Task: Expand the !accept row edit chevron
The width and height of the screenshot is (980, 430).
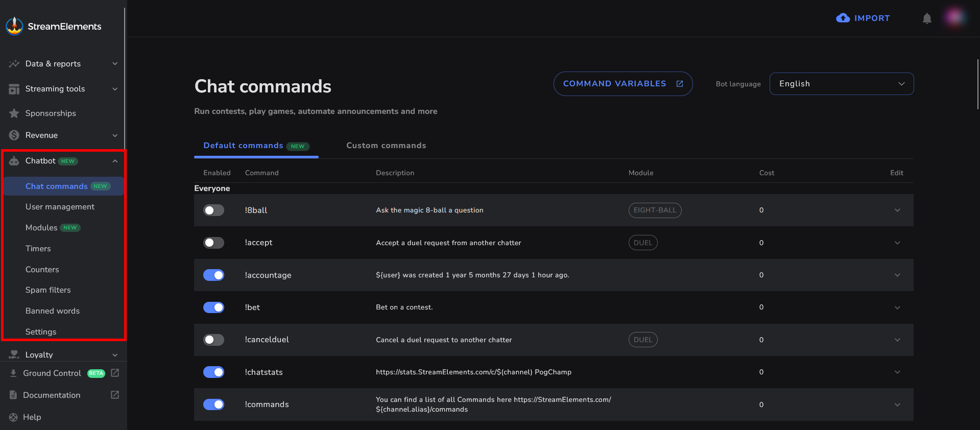Action: [897, 243]
